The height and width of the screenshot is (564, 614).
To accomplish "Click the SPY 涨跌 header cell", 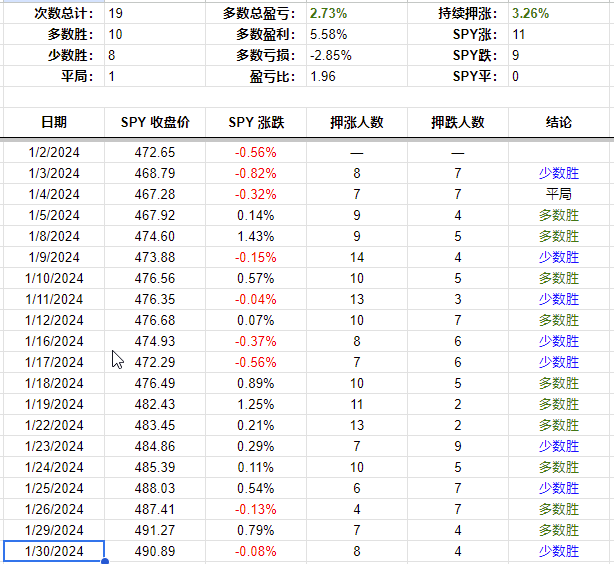I will click(256, 122).
